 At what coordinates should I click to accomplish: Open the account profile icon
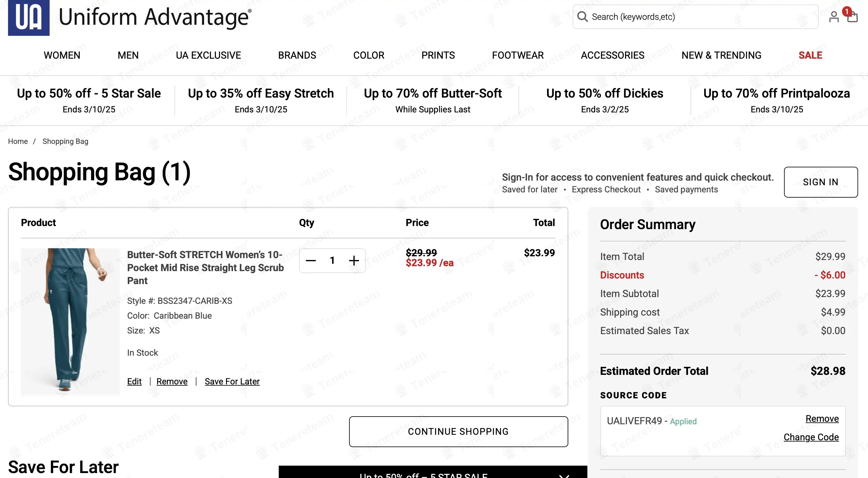[834, 17]
